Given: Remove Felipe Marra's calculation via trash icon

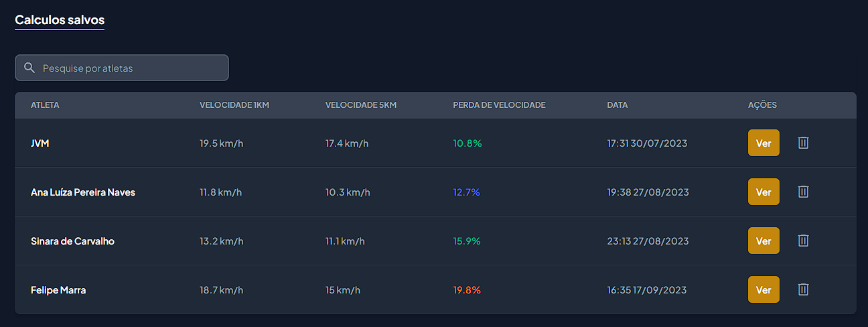Looking at the screenshot, I should (x=803, y=289).
